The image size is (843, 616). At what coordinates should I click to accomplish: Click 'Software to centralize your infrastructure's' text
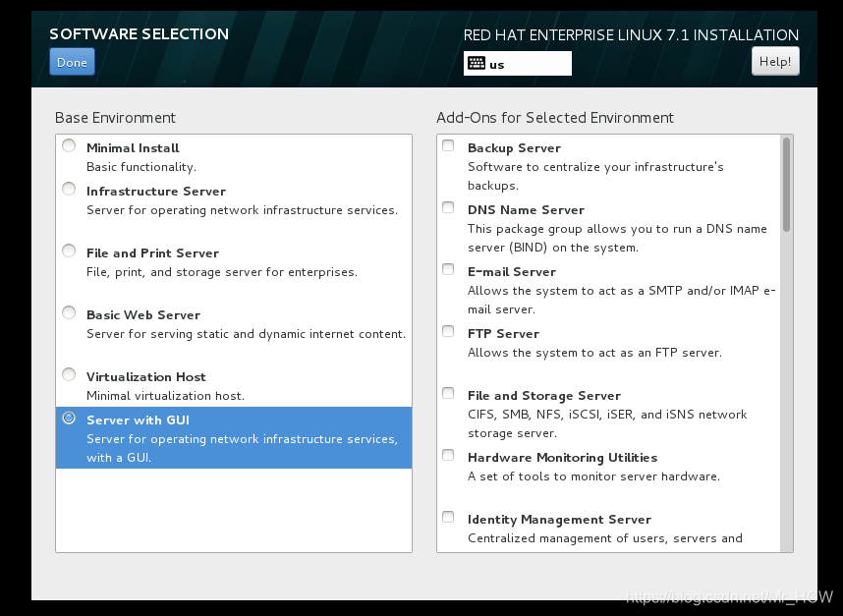[595, 167]
